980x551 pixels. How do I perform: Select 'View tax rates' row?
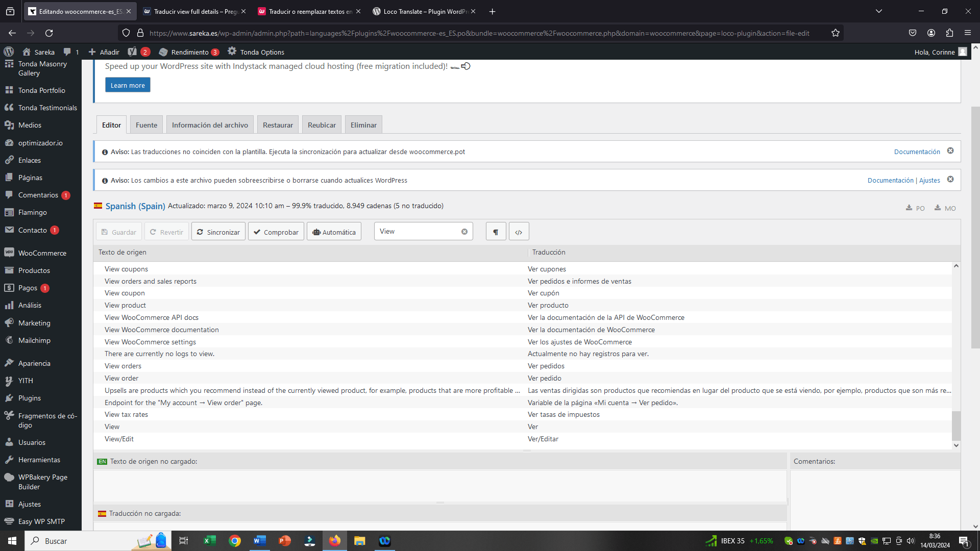[523, 414]
